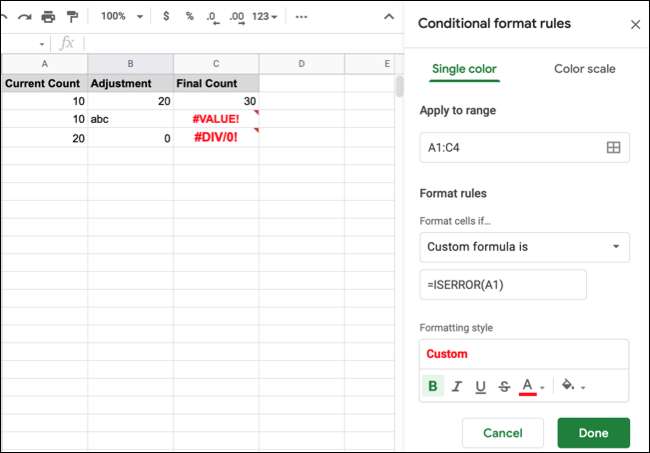Apply underline in formatting style
The width and height of the screenshot is (650, 453).
coord(480,386)
